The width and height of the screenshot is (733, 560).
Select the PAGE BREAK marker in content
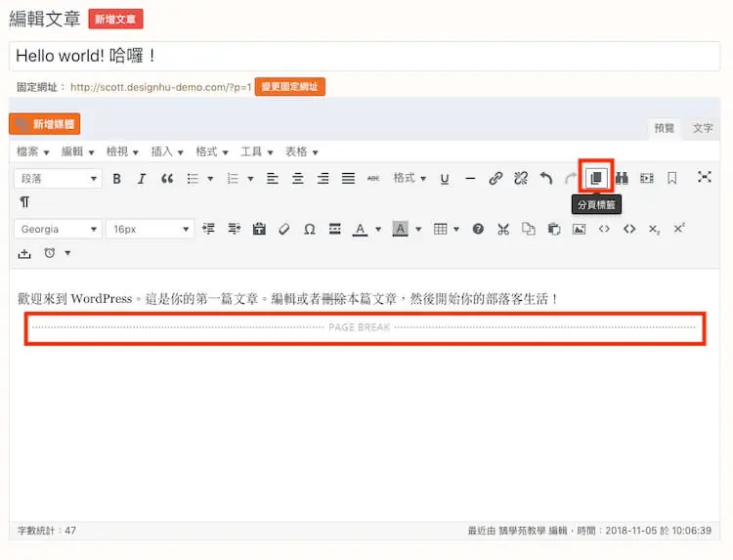pos(365,327)
